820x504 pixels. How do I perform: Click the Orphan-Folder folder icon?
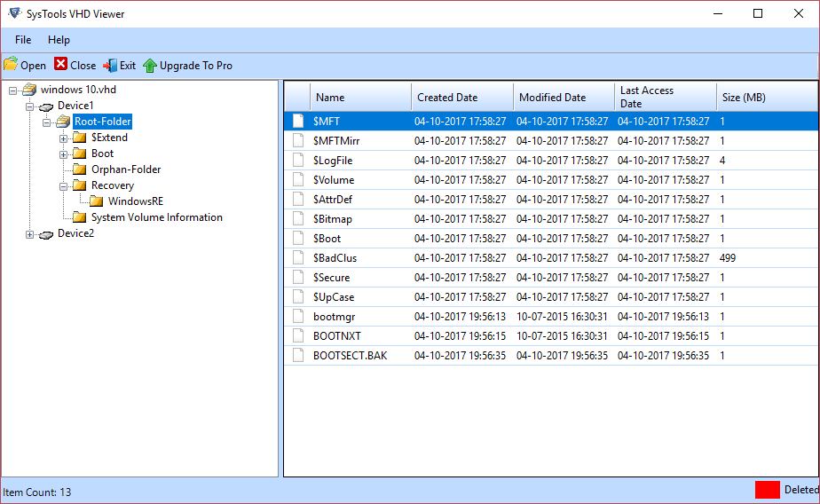point(80,169)
